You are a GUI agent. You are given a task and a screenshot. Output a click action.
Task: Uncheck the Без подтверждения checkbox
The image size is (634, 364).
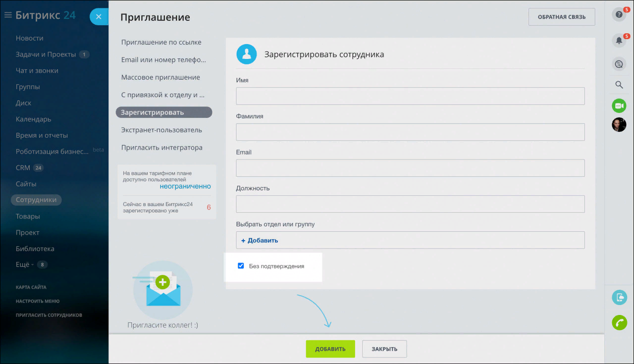point(241,266)
